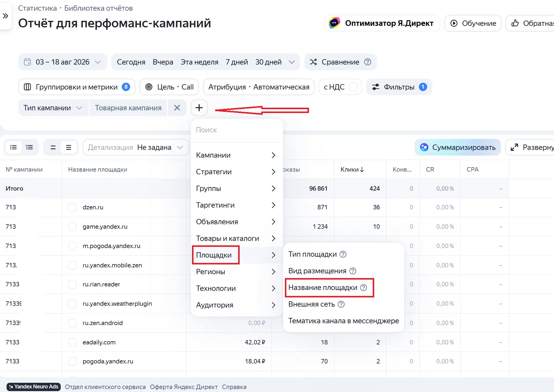Show help for Вид размещения
Viewport: 554px width, 392px height.
pos(353,271)
